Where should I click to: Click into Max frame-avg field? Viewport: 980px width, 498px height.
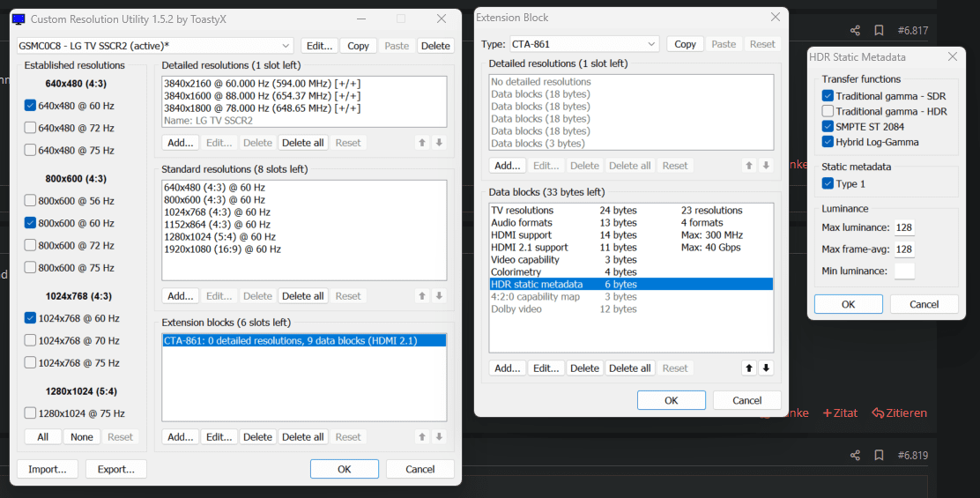pos(903,249)
